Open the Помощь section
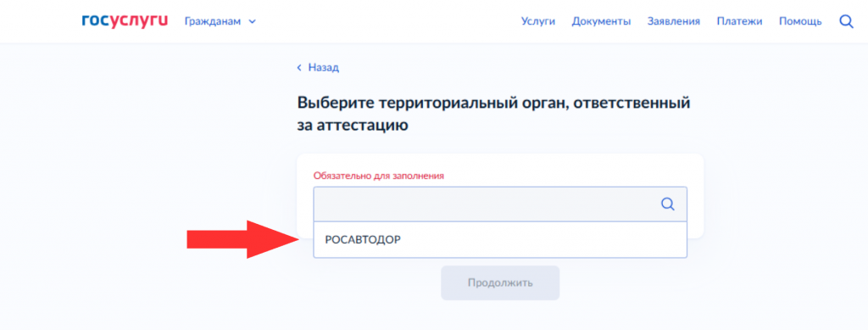The image size is (868, 330). click(x=800, y=21)
